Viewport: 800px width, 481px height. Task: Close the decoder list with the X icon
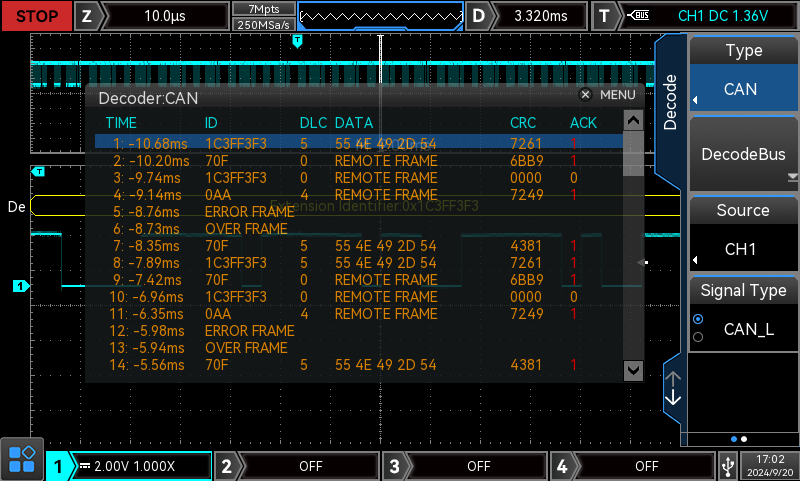click(586, 95)
